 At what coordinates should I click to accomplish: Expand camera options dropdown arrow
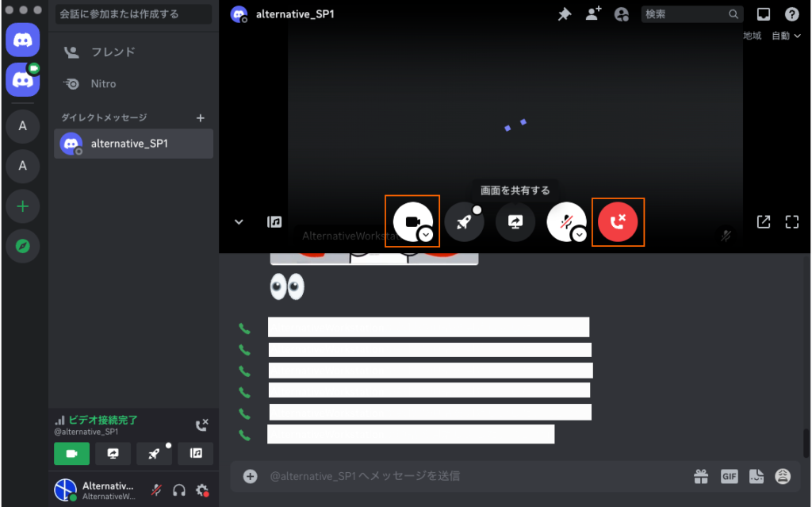[426, 235]
